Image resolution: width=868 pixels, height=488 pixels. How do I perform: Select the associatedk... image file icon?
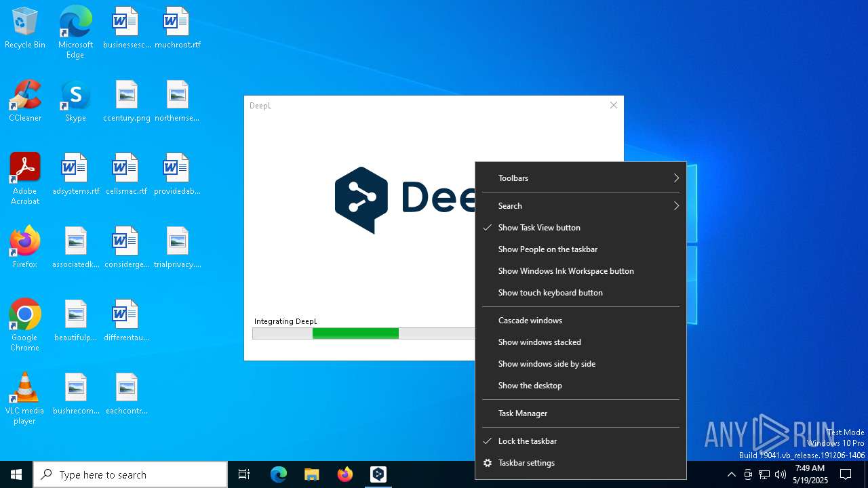point(75,247)
